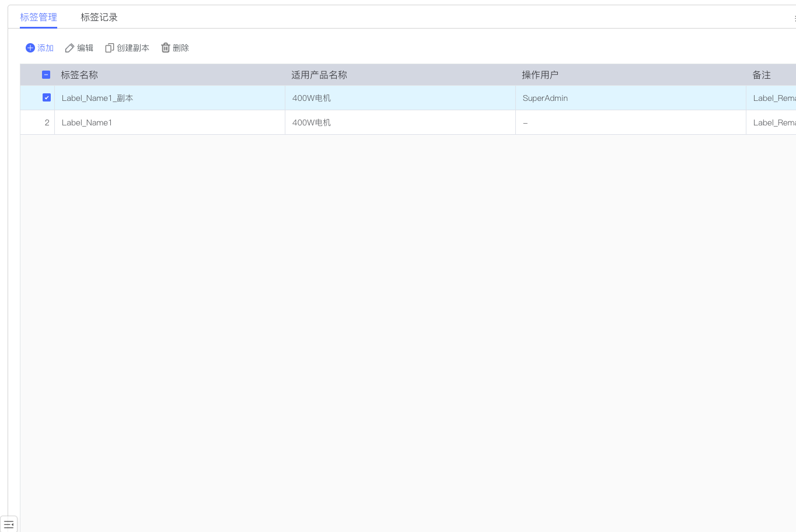Click the 备注 column header

(762, 75)
